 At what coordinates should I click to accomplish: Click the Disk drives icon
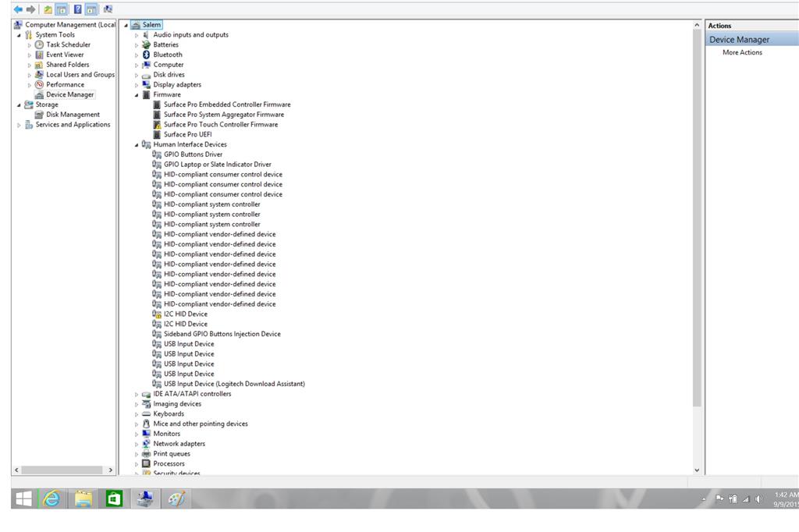pos(146,75)
